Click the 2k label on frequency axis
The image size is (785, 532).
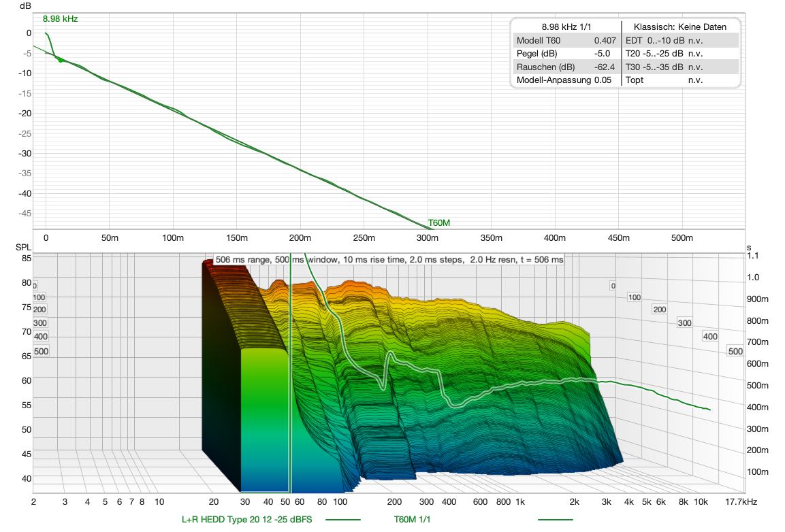click(x=574, y=502)
